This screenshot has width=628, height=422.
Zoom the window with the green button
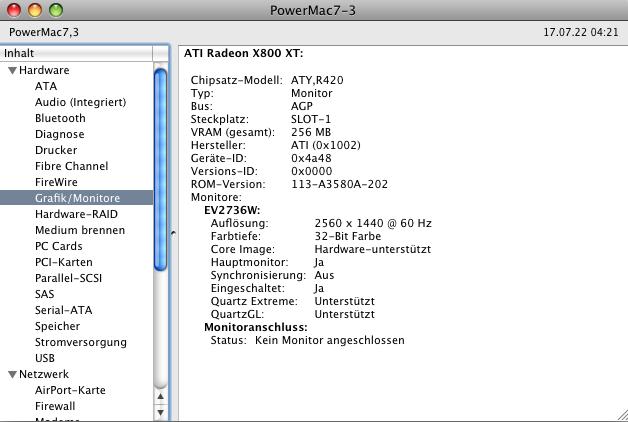[56, 10]
